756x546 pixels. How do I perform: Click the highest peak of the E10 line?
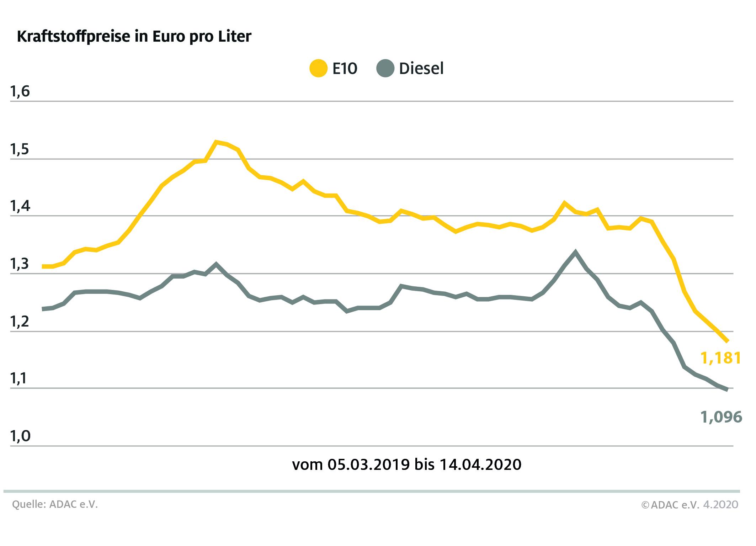pyautogui.click(x=216, y=142)
